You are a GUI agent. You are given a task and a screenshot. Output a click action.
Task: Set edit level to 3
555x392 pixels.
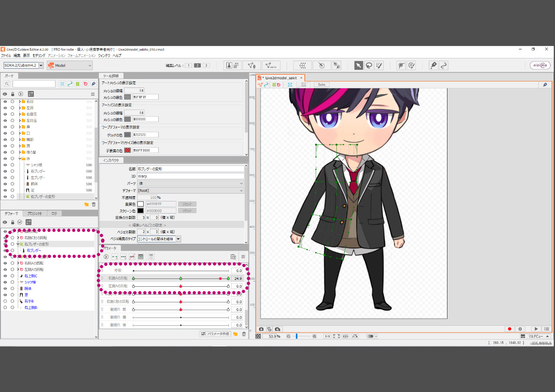pos(206,65)
